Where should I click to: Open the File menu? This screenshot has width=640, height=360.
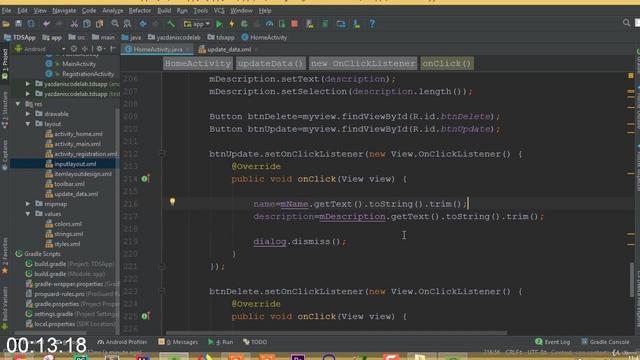pyautogui.click(x=7, y=11)
